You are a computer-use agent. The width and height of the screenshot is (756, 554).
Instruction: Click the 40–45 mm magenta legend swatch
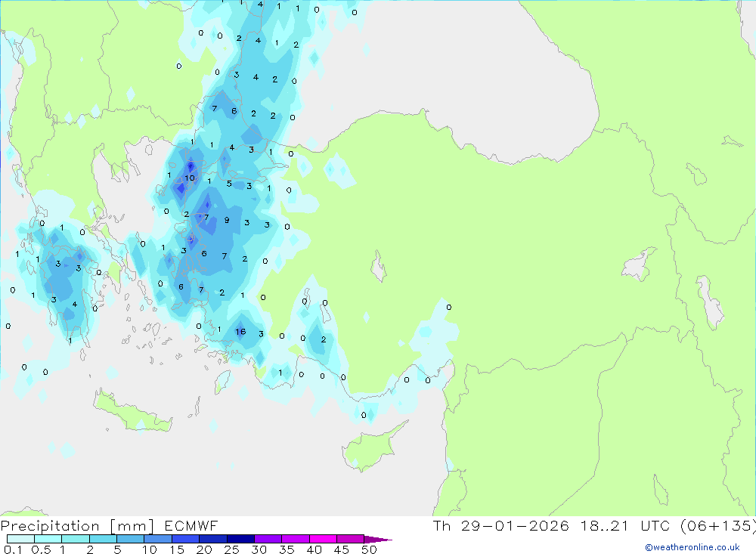point(323,539)
